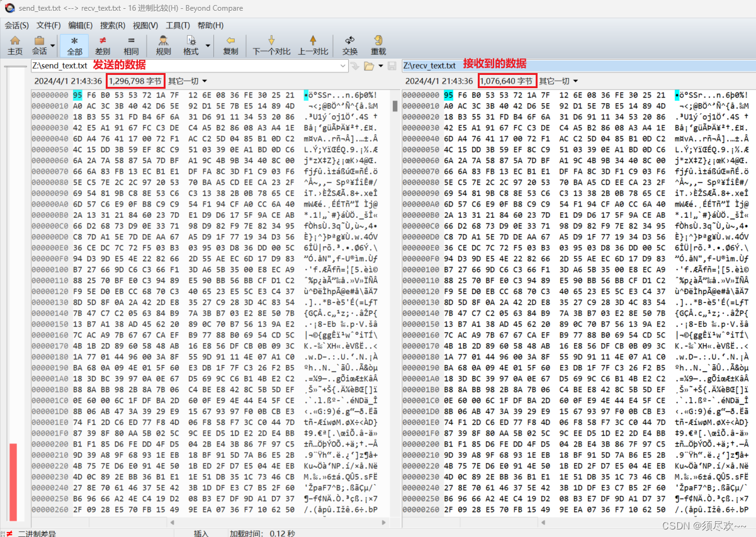This screenshot has height=537, width=756.
Task: Jump to previous difference (上一对比)
Action: (313, 45)
